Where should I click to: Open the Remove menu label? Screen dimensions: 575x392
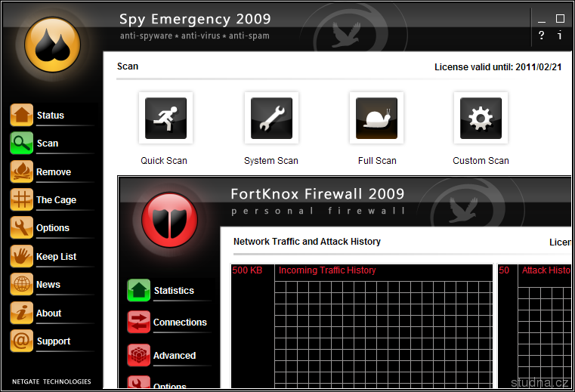click(x=54, y=171)
